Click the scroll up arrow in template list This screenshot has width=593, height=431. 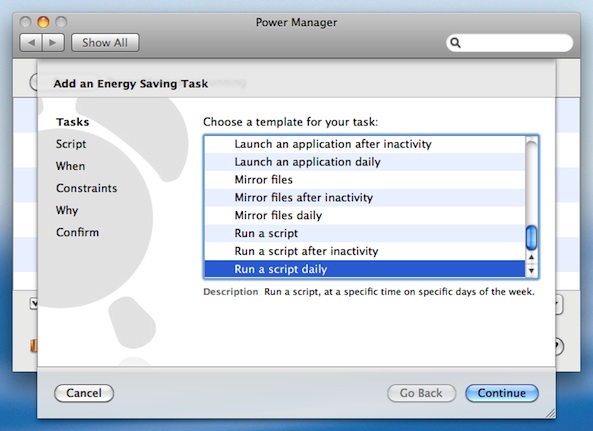point(531,257)
